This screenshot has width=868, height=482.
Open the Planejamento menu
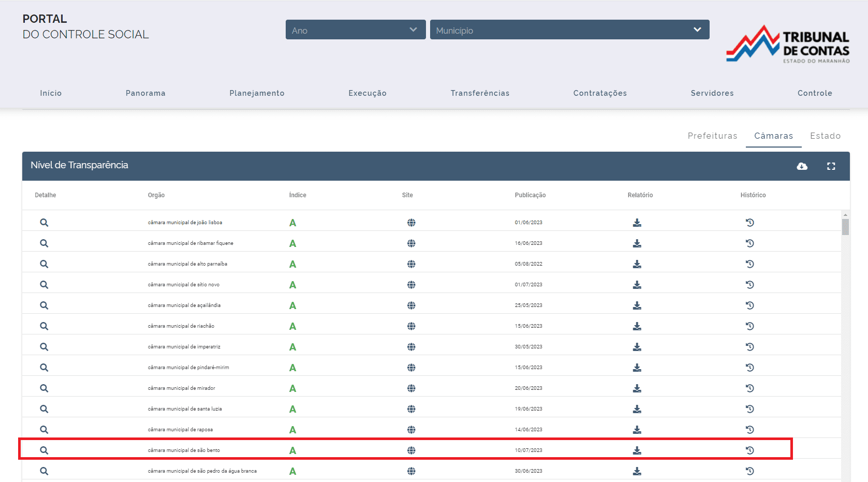point(257,93)
